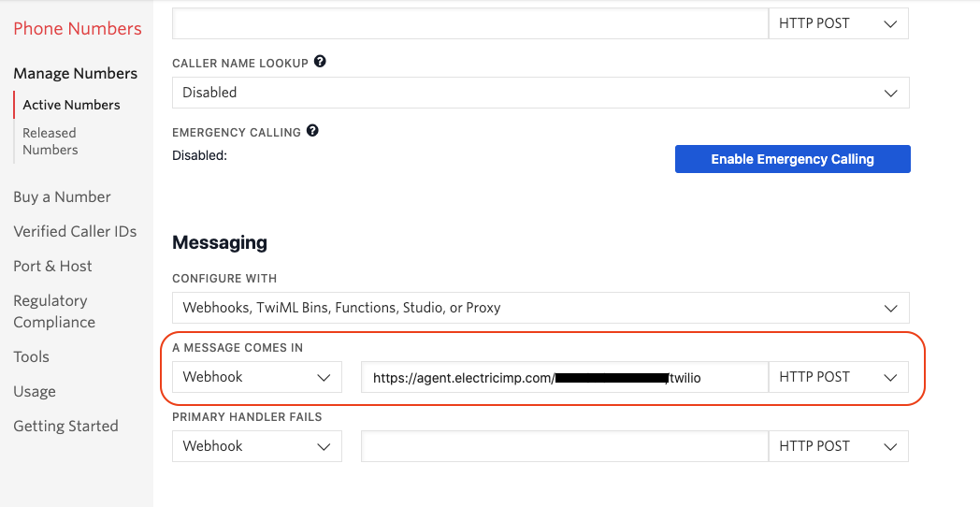The height and width of the screenshot is (507, 980).
Task: Open the Emergency Calling help icon
Action: (x=312, y=131)
